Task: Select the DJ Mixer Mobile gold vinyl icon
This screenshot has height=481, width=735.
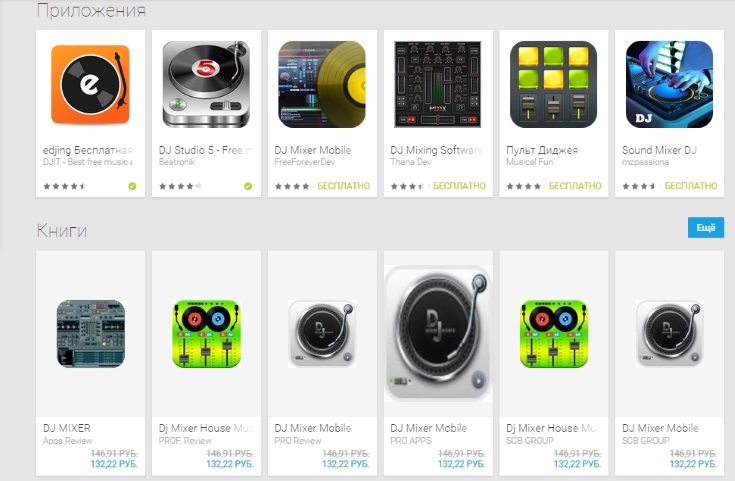Action: click(x=322, y=84)
